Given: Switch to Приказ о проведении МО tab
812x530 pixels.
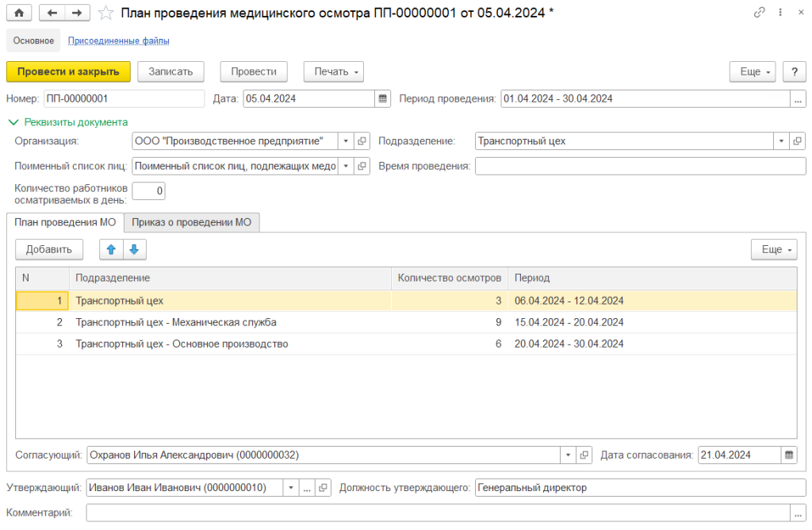Looking at the screenshot, I should click(192, 222).
